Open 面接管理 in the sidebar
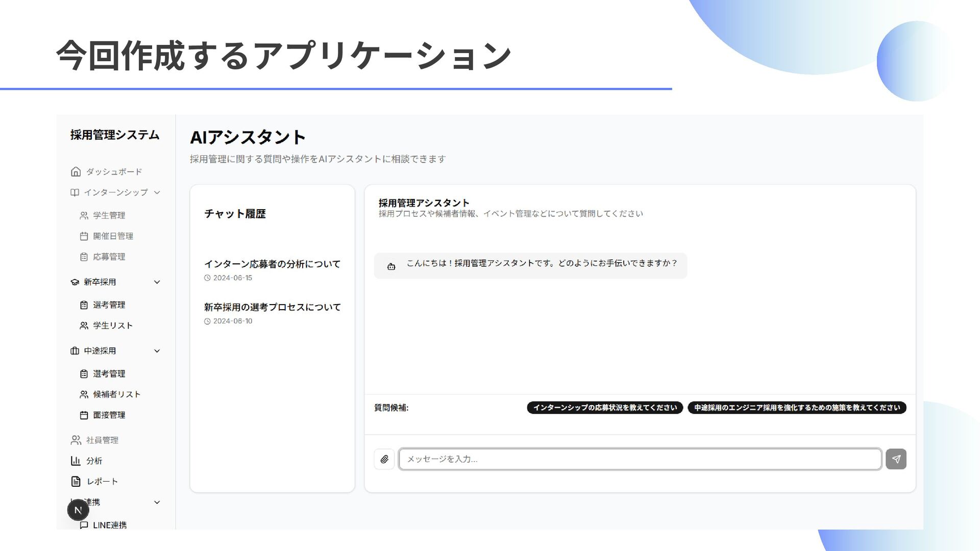Screen dimensions: 980x551 coord(109,415)
